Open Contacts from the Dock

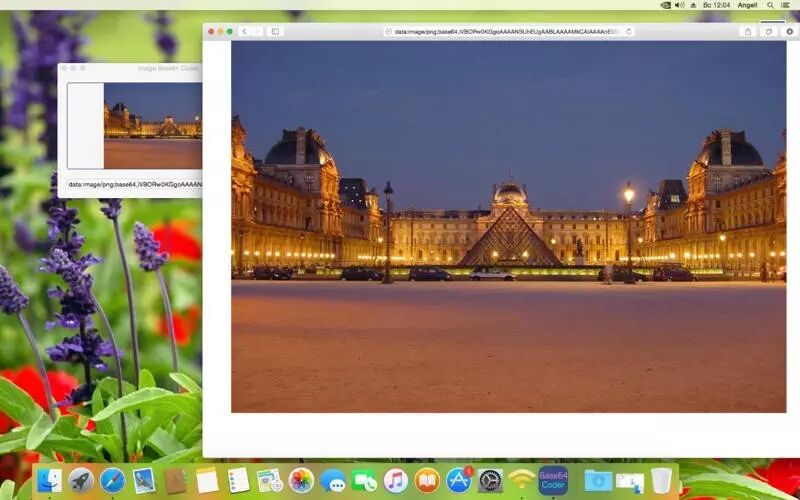(x=176, y=481)
